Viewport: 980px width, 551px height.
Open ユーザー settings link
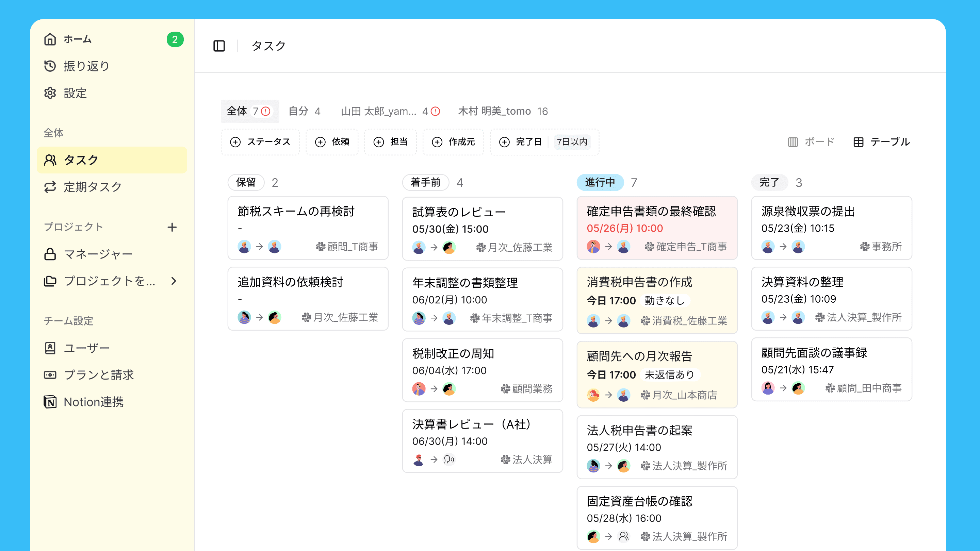(x=86, y=348)
